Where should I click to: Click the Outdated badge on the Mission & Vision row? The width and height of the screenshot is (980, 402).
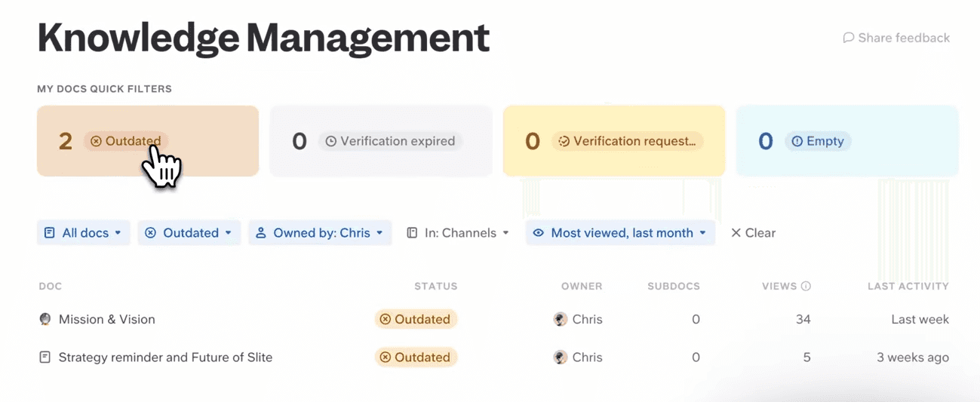coord(416,319)
